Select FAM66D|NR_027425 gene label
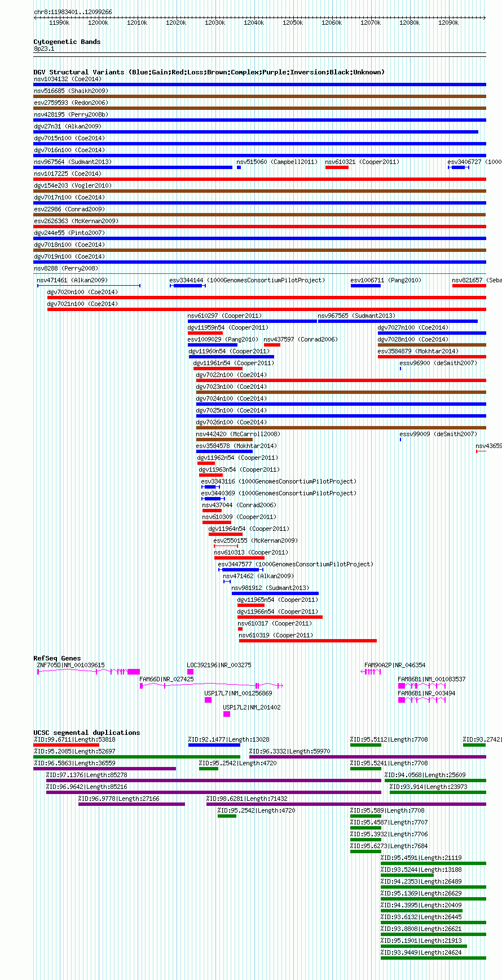502x980 pixels. (167, 679)
